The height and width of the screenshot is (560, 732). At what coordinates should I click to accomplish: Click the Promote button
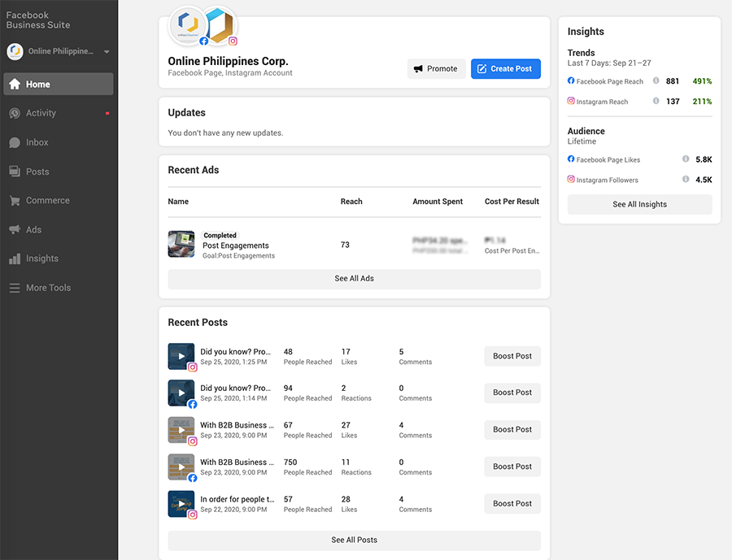tap(437, 69)
